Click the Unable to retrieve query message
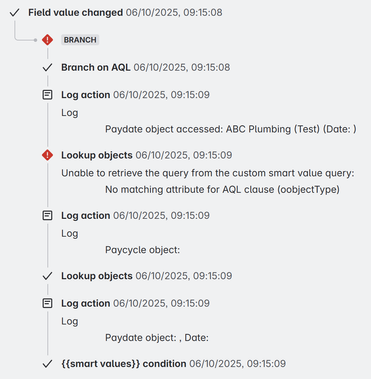Image resolution: width=371 pixels, height=379 pixels. (208, 173)
